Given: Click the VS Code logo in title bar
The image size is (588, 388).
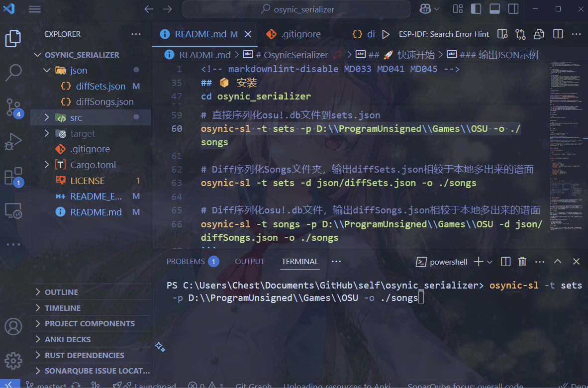Looking at the screenshot, I should pyautogui.click(x=8, y=8).
